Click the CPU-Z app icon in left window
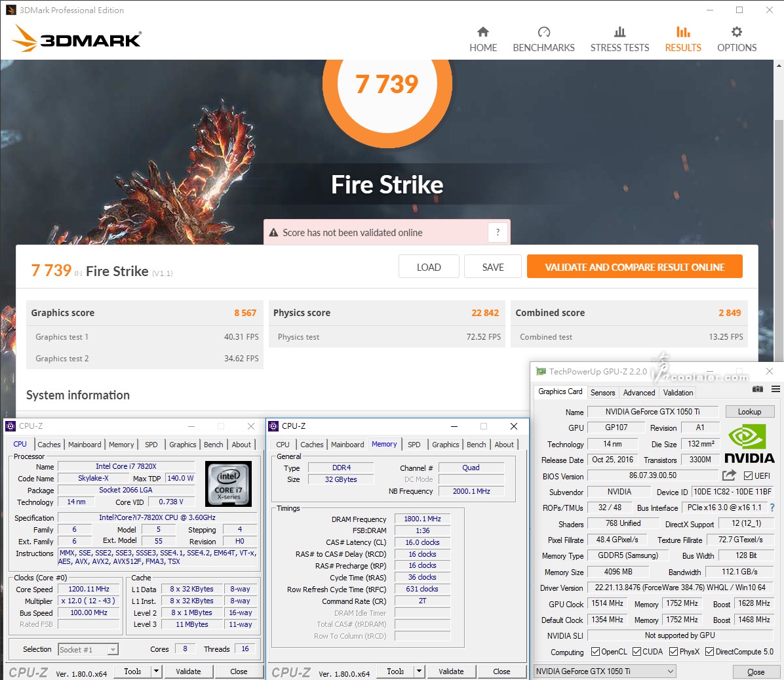 pyautogui.click(x=10, y=426)
